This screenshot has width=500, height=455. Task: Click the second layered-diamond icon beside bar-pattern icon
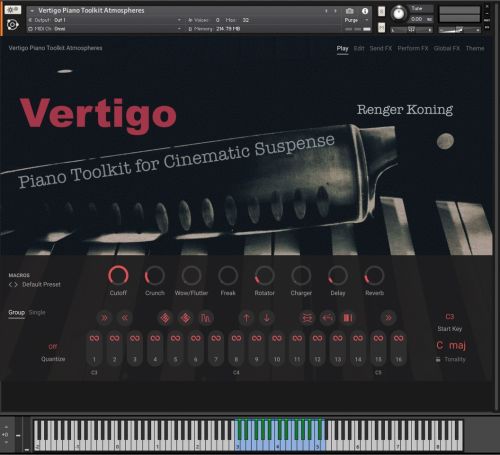coord(185,318)
